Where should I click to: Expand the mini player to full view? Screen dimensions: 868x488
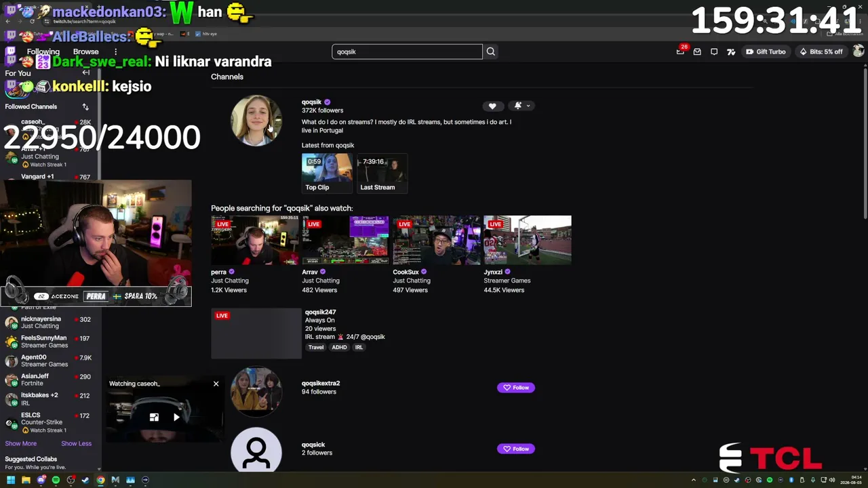(x=154, y=418)
